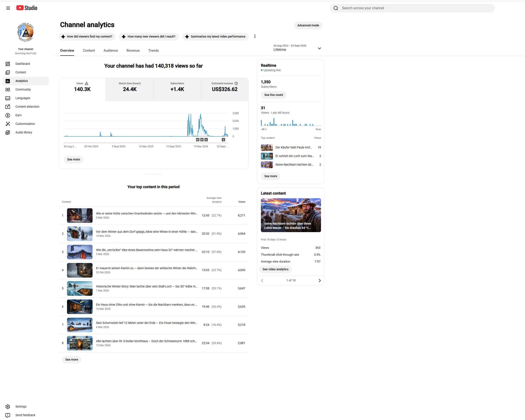Click the search magnifier icon
The image size is (525, 420).
(336, 8)
